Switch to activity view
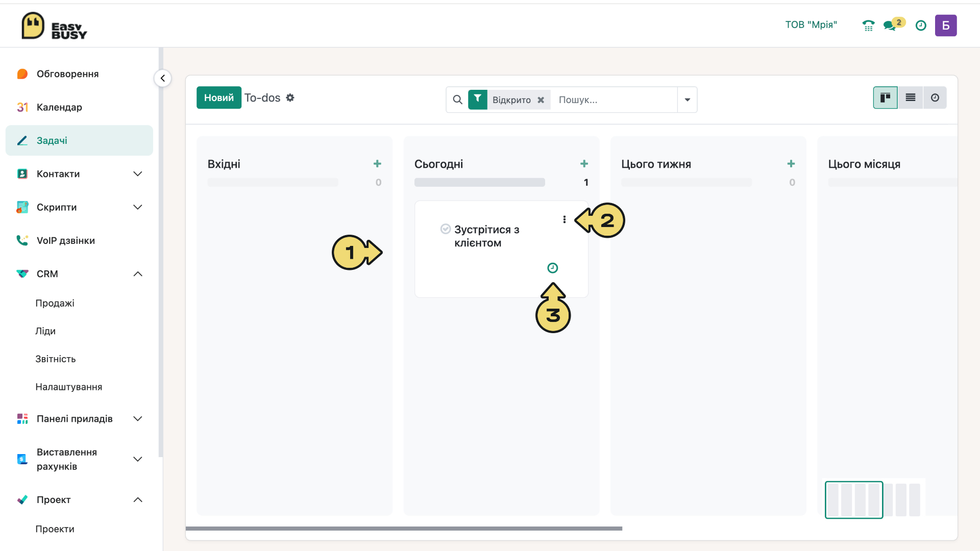The height and width of the screenshot is (551, 980). click(935, 97)
